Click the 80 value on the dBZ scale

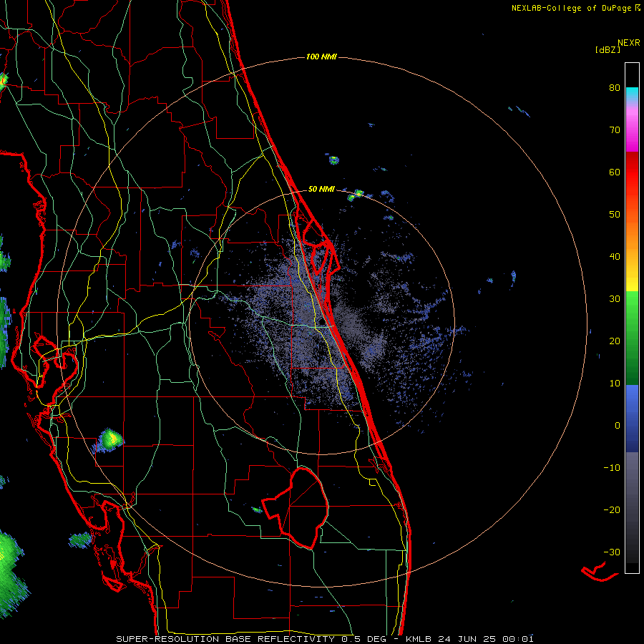[615, 88]
